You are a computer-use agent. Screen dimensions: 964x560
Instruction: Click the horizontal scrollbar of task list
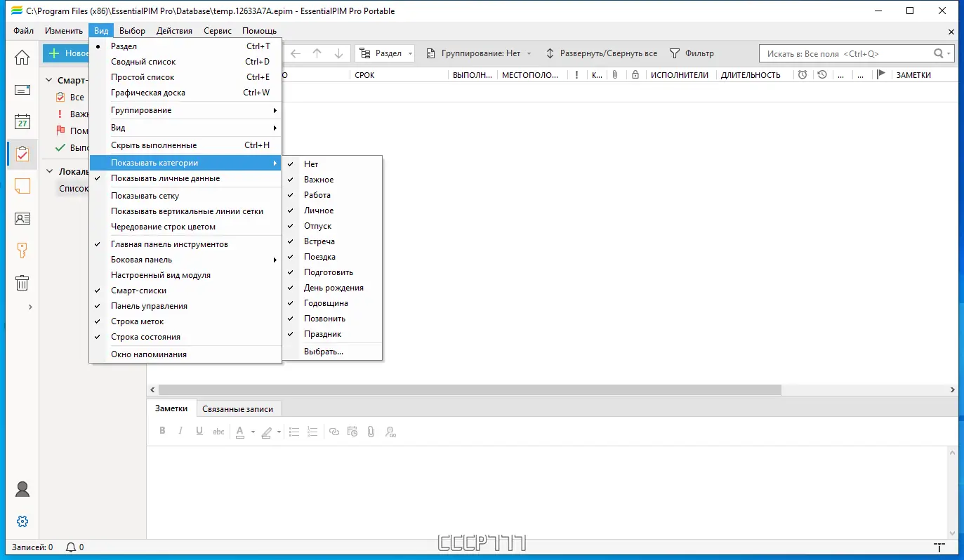(470, 389)
